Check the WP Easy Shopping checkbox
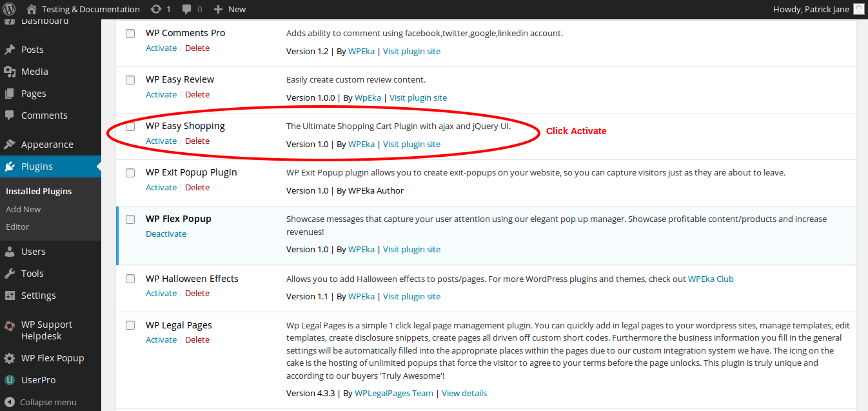This screenshot has width=868, height=411. pos(130,126)
